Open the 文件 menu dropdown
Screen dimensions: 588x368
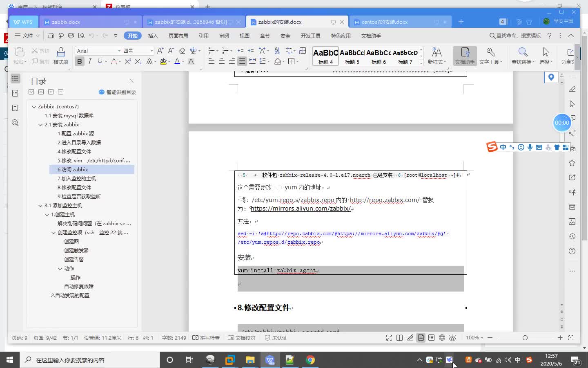(27, 36)
